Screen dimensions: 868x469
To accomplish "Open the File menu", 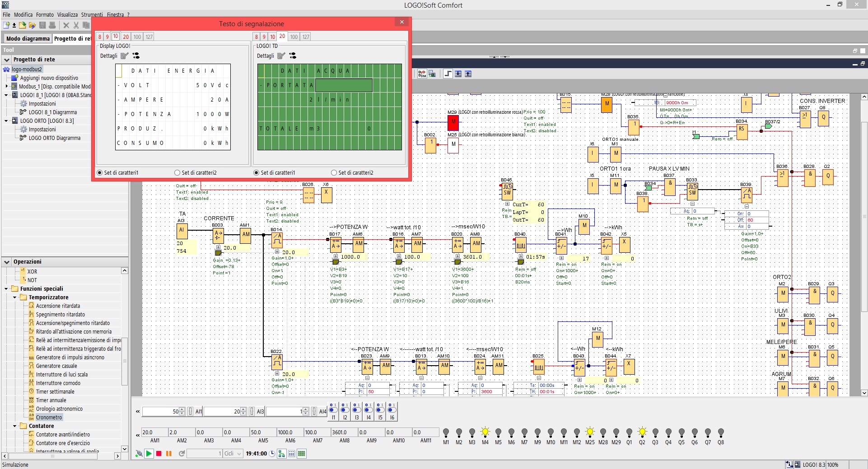I will pyautogui.click(x=6, y=14).
